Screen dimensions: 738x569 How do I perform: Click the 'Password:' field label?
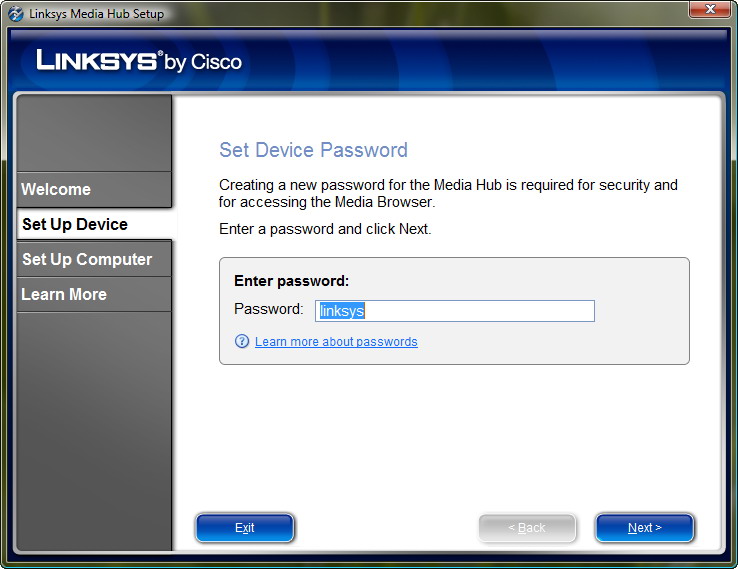tap(268, 309)
